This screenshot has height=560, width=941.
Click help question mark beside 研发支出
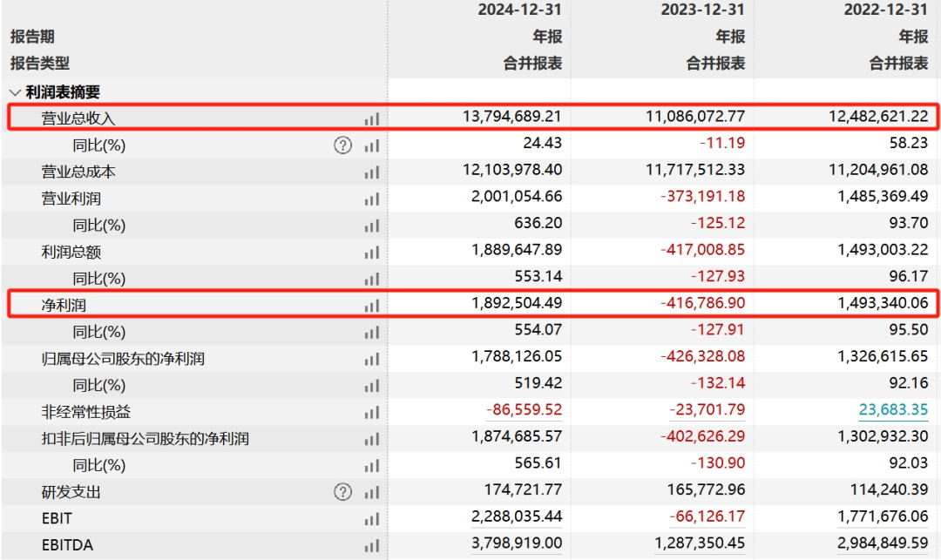[x=342, y=492]
